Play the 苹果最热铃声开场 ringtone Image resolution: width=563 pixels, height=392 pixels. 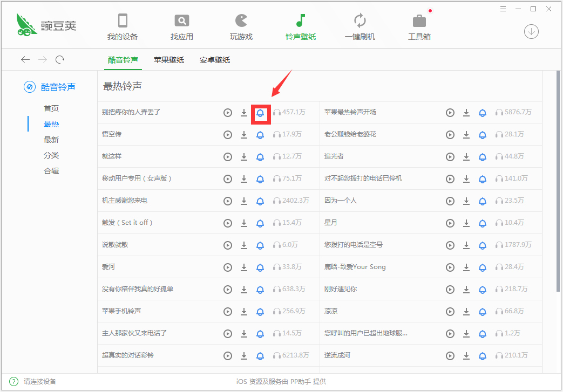click(x=450, y=112)
